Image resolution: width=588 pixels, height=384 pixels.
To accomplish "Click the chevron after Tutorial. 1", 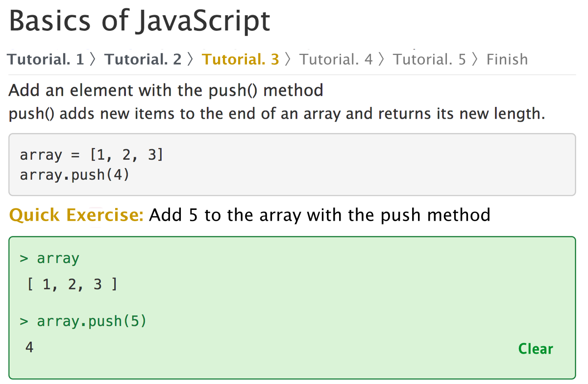I will (x=94, y=59).
